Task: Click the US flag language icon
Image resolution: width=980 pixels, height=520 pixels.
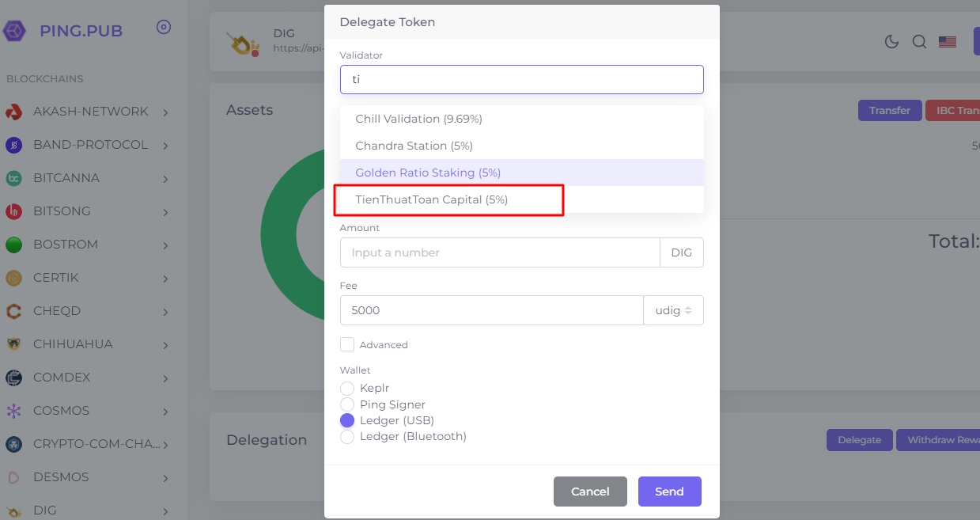Action: click(948, 42)
